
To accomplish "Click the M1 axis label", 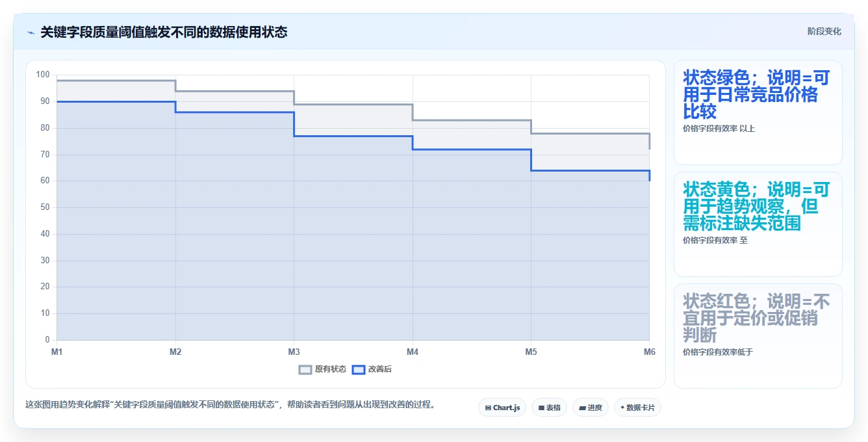I will point(57,352).
